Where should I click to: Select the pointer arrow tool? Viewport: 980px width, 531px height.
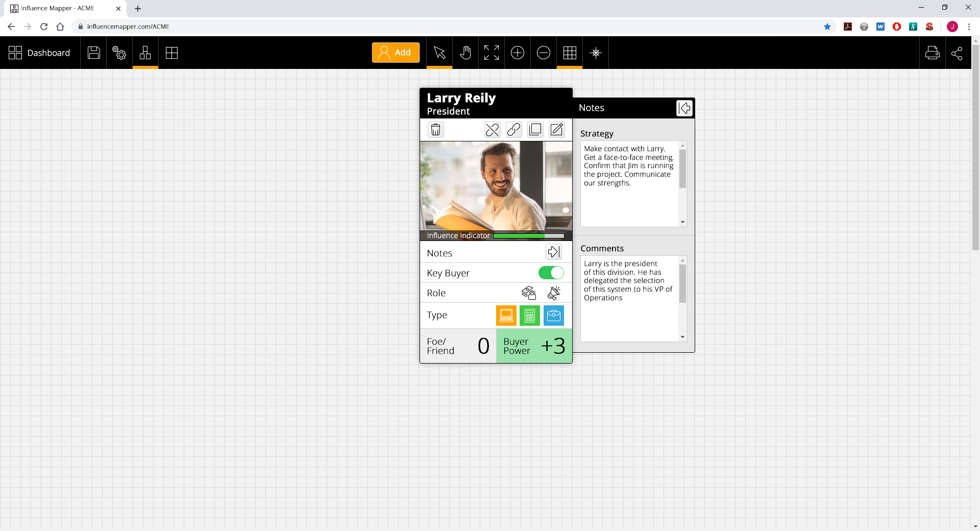[439, 53]
